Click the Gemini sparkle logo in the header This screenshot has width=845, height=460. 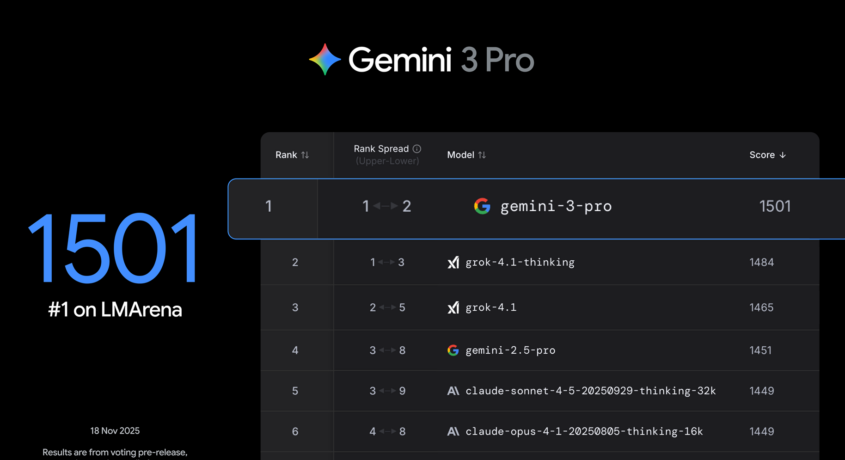[x=325, y=60]
